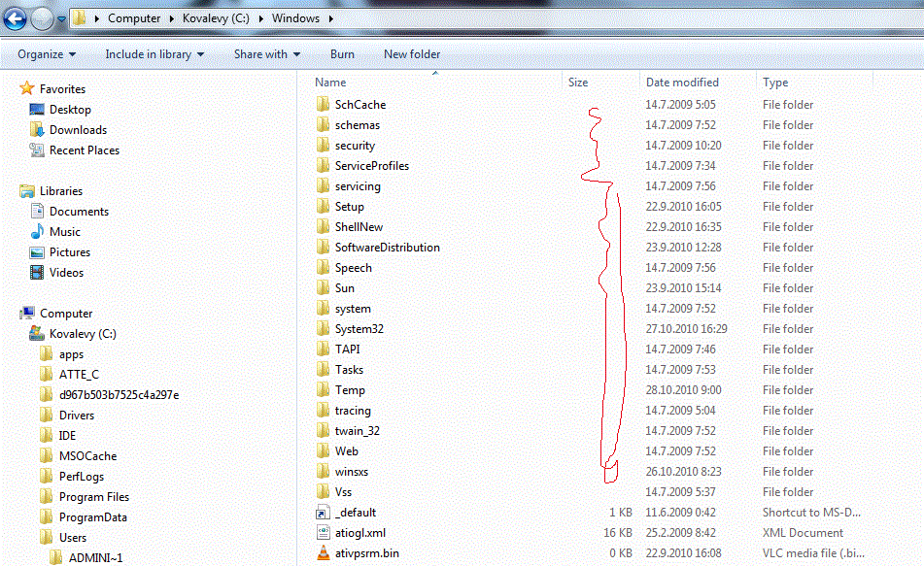Expand the arrow after Windows in address bar

tap(330, 18)
